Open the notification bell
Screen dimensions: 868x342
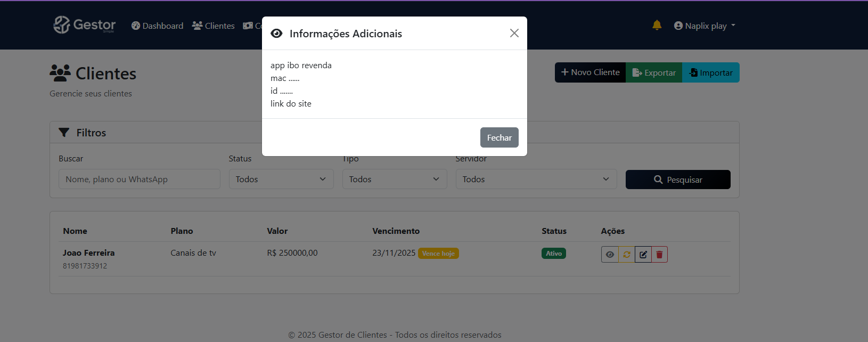657,25
